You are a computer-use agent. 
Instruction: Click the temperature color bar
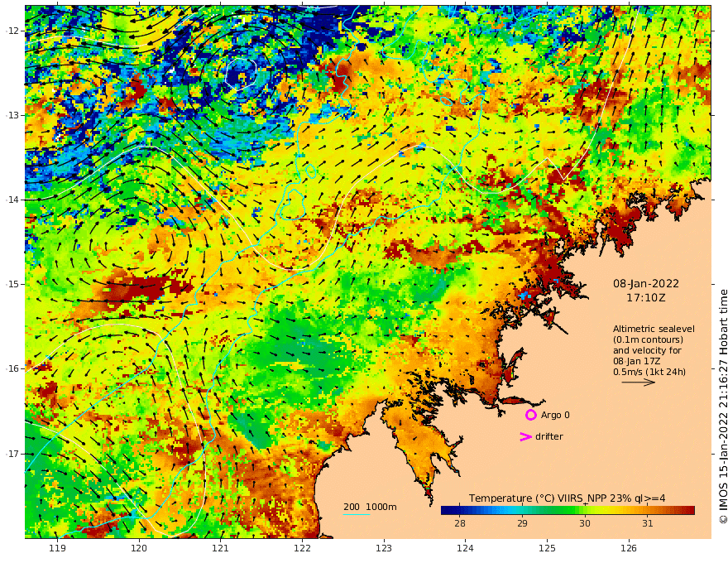click(x=568, y=510)
